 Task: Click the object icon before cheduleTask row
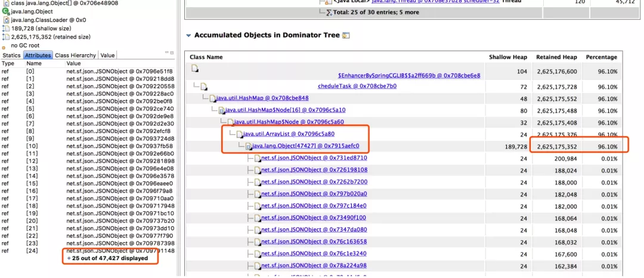coord(204,87)
